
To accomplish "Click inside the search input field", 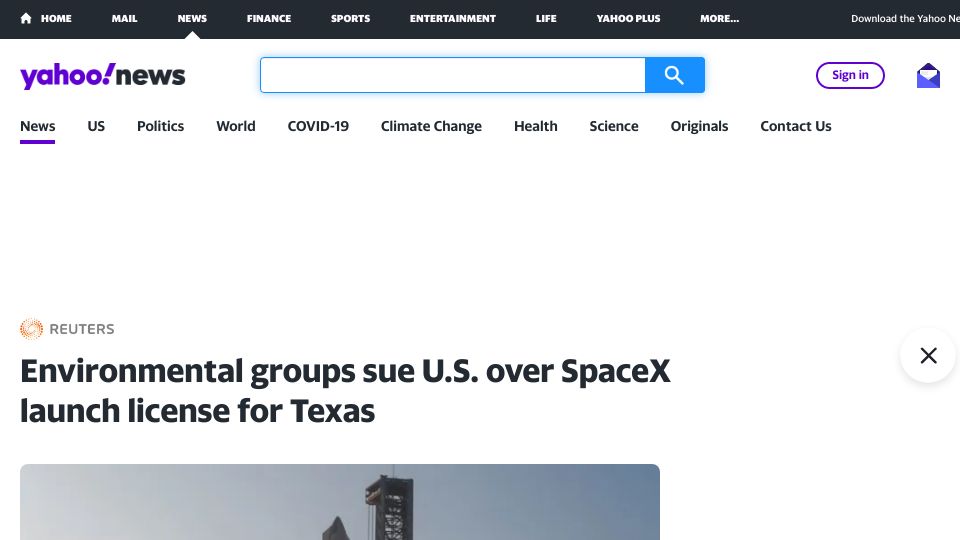I will pos(453,75).
